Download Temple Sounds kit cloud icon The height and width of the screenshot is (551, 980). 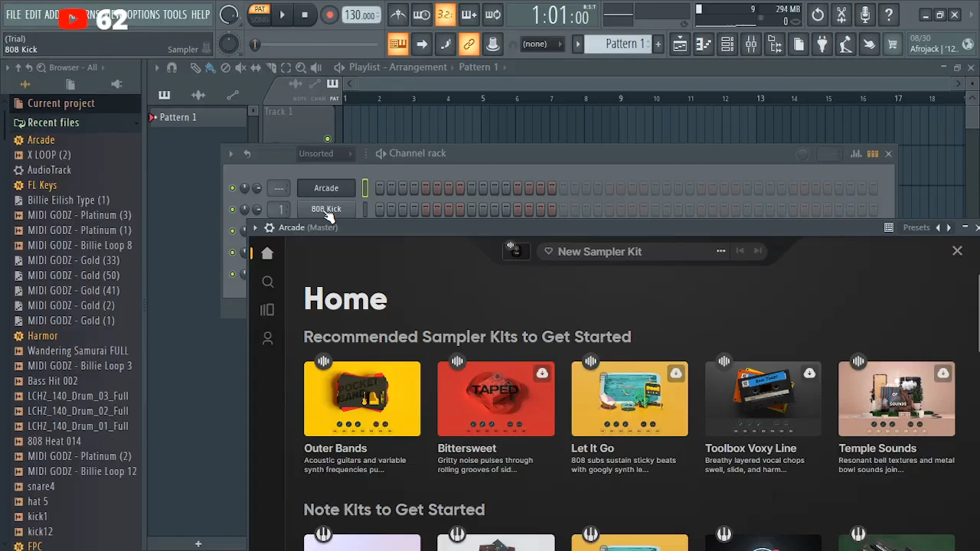[943, 373]
